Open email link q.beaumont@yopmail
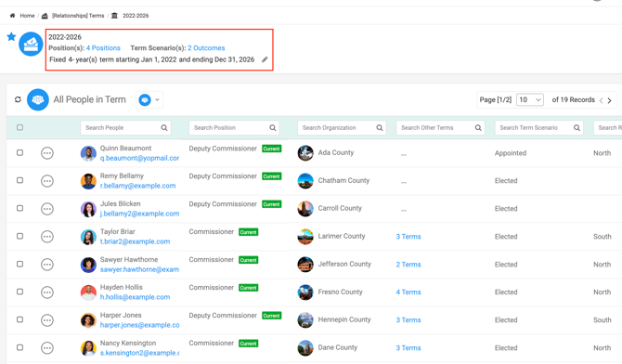 [x=139, y=158]
